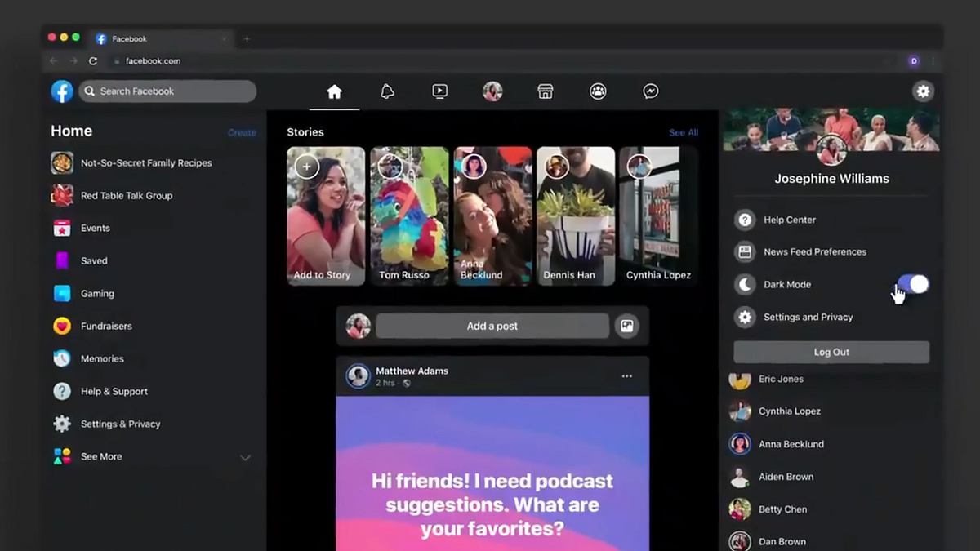Open Matthew Adams post options menu
This screenshot has width=980, height=551.
pyautogui.click(x=627, y=376)
